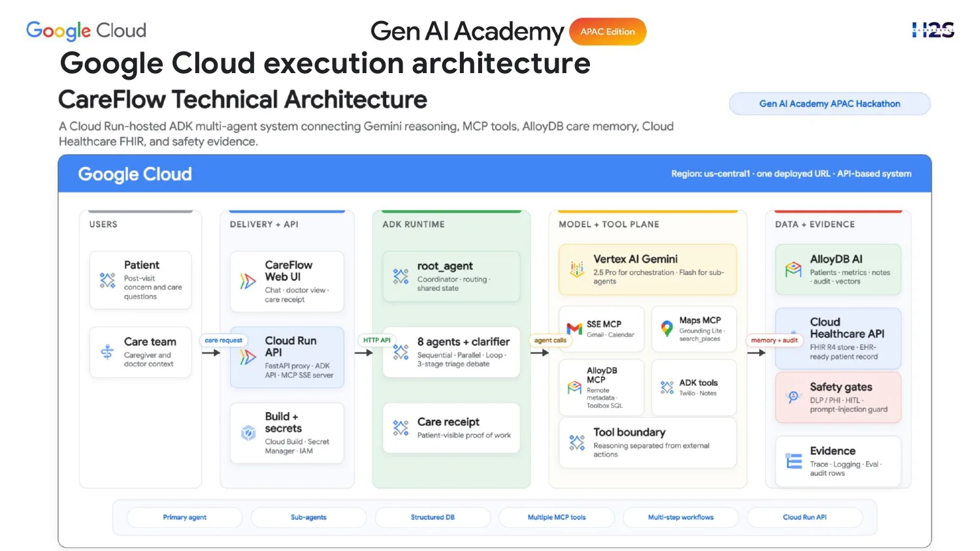Select the Sub-agents pill

308,517
